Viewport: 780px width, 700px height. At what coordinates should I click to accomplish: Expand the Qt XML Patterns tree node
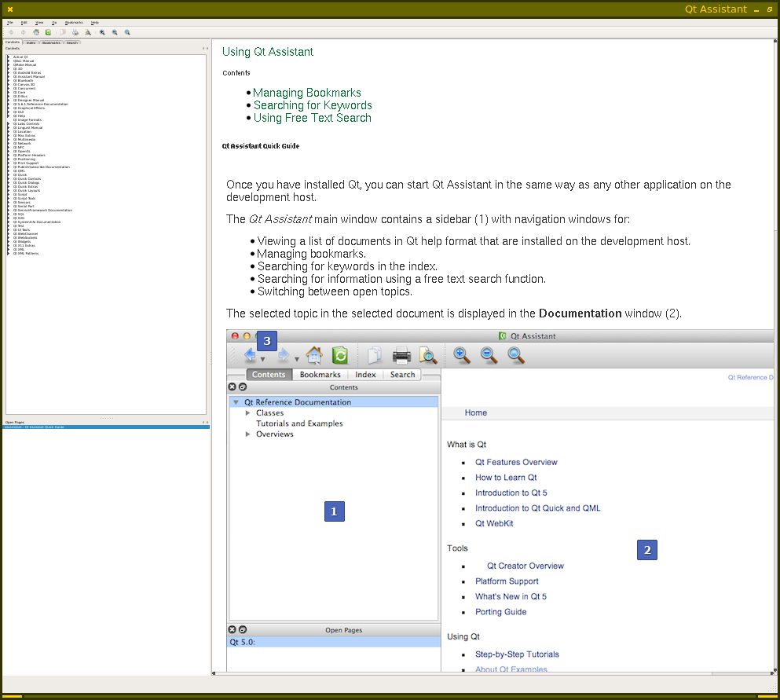[9, 254]
